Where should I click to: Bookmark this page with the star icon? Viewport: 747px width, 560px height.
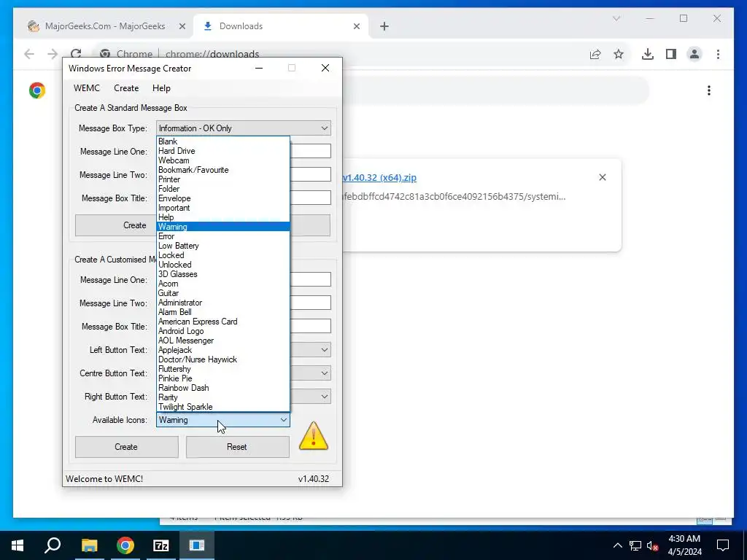click(619, 54)
